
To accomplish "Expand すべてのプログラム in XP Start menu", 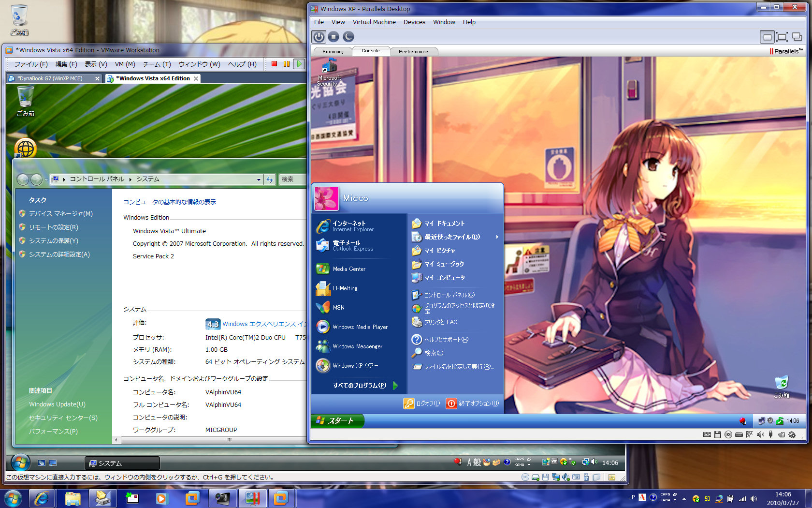I will 365,386.
